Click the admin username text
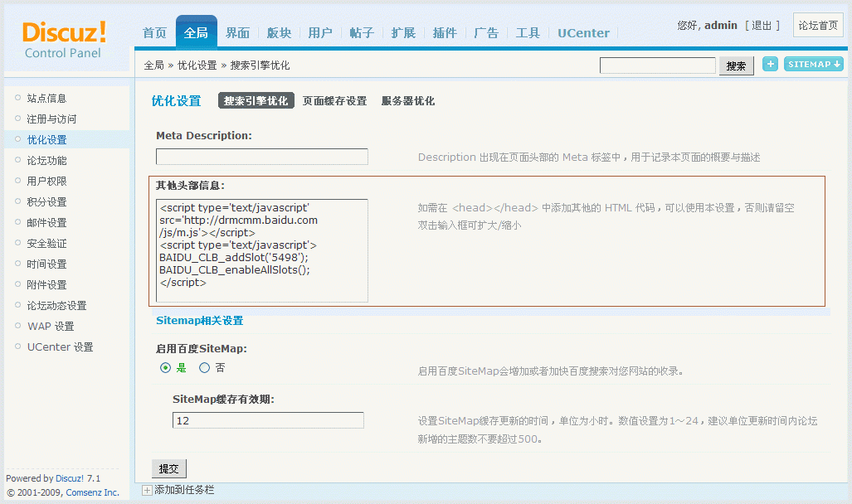Image resolution: width=852 pixels, height=504 pixels. (x=720, y=26)
